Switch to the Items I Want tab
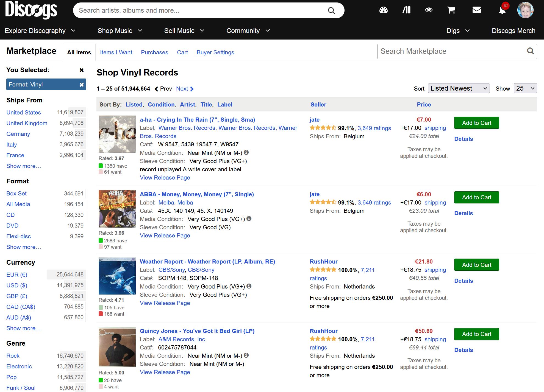This screenshot has width=544, height=392. click(x=116, y=52)
